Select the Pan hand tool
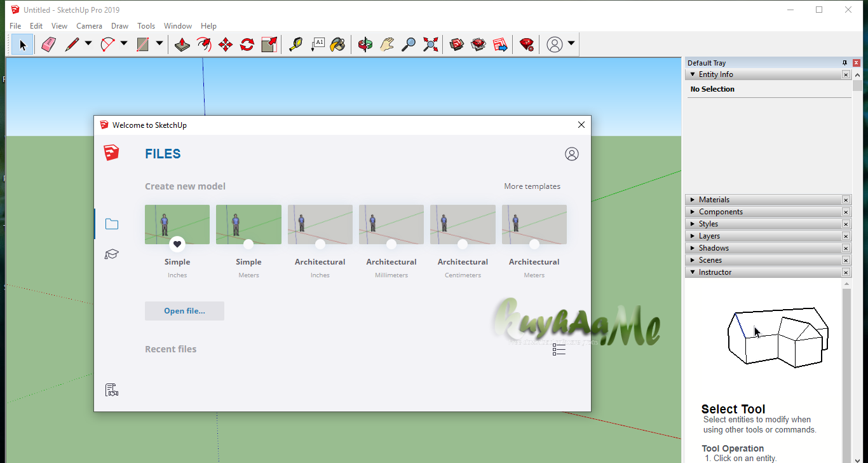868x463 pixels. pos(387,45)
